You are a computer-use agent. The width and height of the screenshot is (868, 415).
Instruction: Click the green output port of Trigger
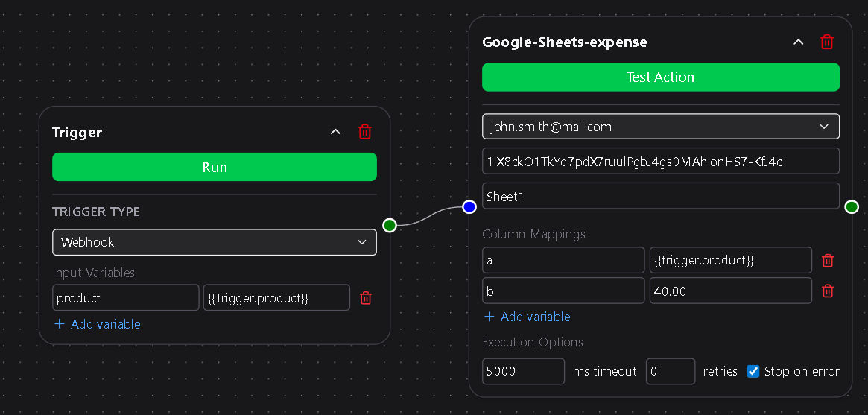[390, 225]
